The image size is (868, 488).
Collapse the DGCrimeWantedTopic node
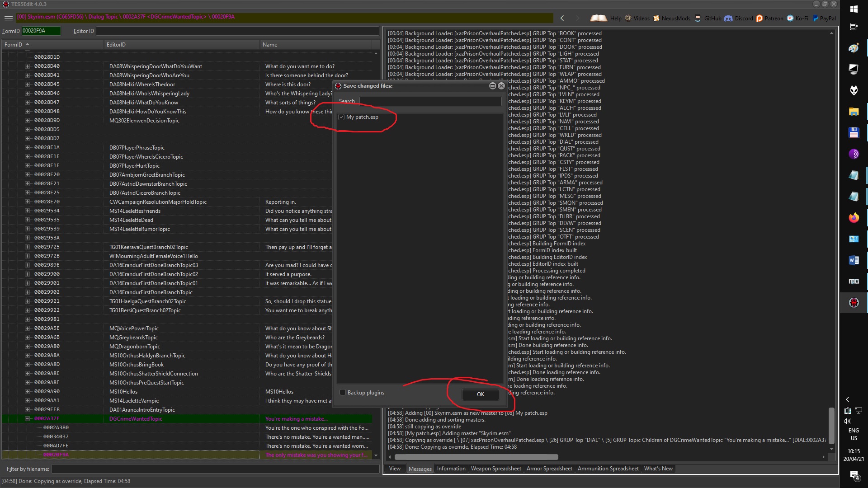coord(27,419)
